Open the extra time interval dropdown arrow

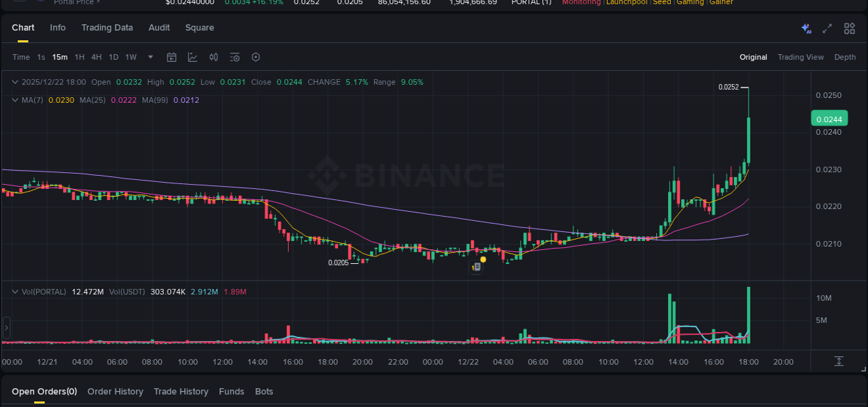click(x=150, y=57)
